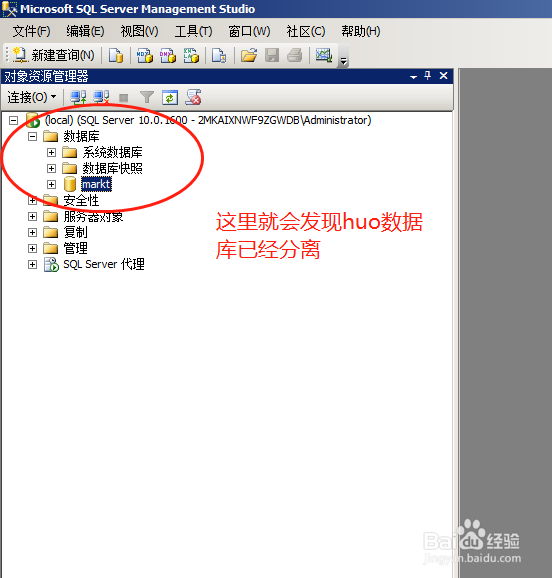The height and width of the screenshot is (578, 552).
Task: Click the Analysis Services DMX query icon
Action: (168, 55)
